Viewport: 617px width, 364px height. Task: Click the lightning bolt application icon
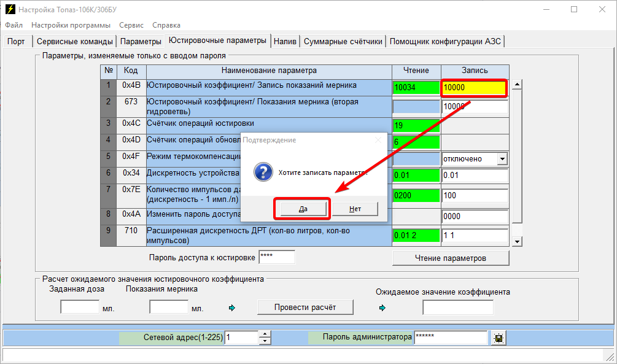click(x=10, y=9)
